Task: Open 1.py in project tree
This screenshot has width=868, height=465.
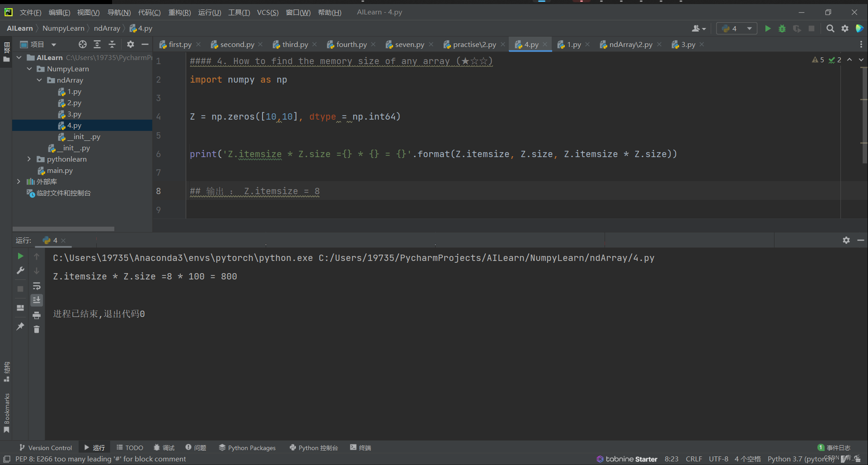Action: click(70, 92)
